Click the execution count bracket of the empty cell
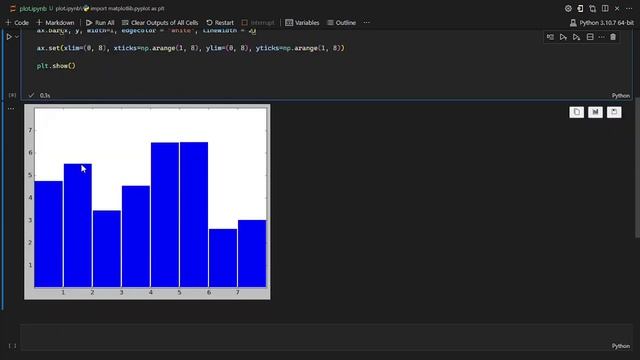The height and width of the screenshot is (360, 640). tap(12, 346)
